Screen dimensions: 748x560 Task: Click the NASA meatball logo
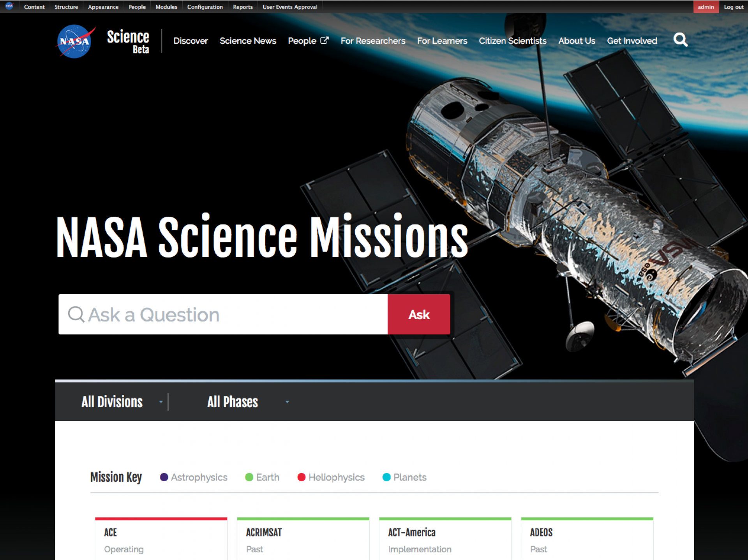(75, 41)
